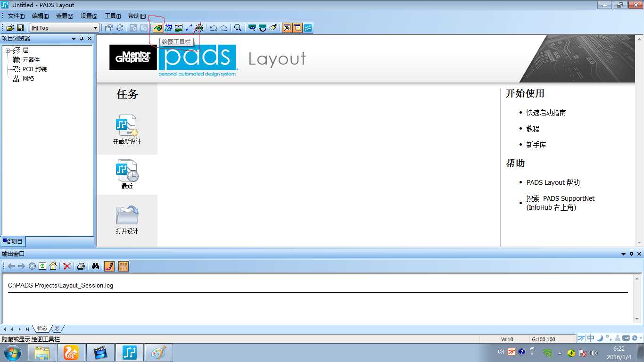Click 打开设计 open design button
The width and height of the screenshot is (644, 362).
pyautogui.click(x=127, y=219)
